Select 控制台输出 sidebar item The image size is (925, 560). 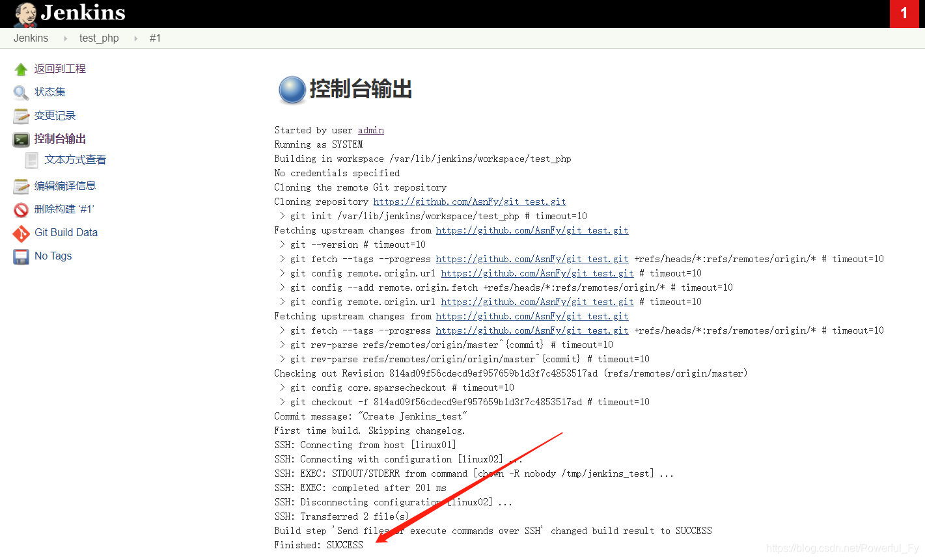click(x=60, y=139)
